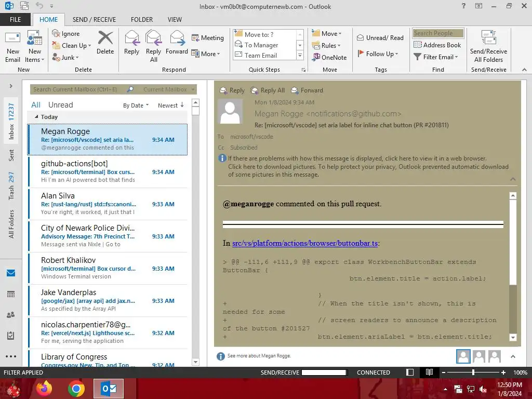Viewport: 532px width, 399px height.
Task: Delete the selected message
Action: 105,43
